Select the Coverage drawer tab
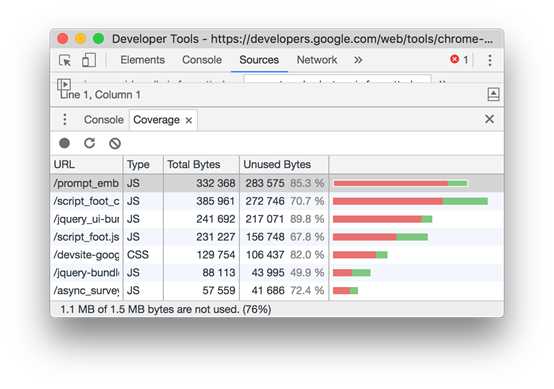The height and width of the screenshot is (389, 554). coord(156,120)
